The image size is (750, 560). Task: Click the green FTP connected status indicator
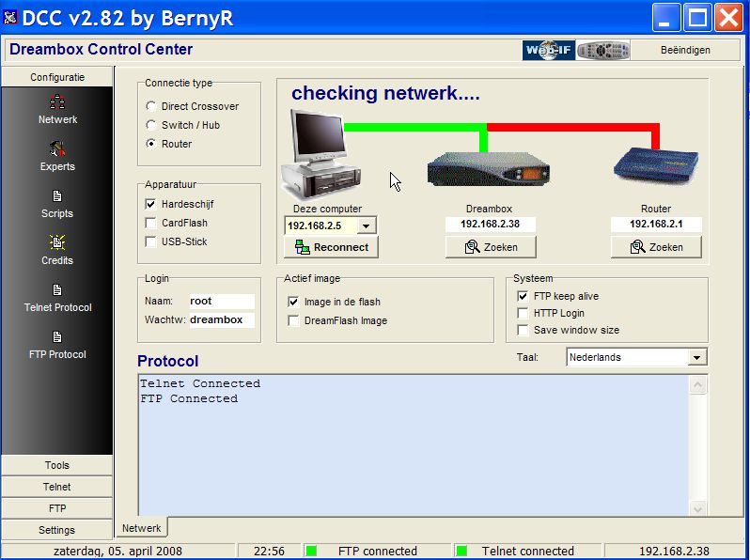click(x=311, y=551)
